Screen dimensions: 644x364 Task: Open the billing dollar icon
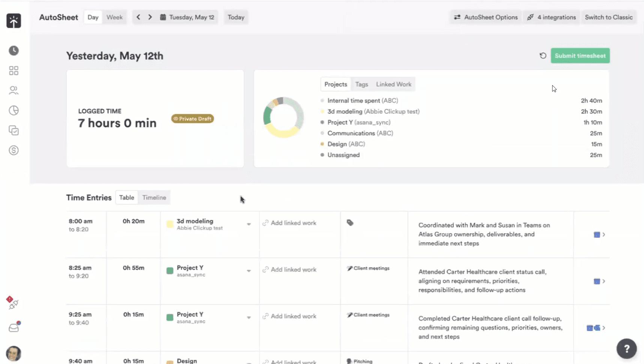13,150
